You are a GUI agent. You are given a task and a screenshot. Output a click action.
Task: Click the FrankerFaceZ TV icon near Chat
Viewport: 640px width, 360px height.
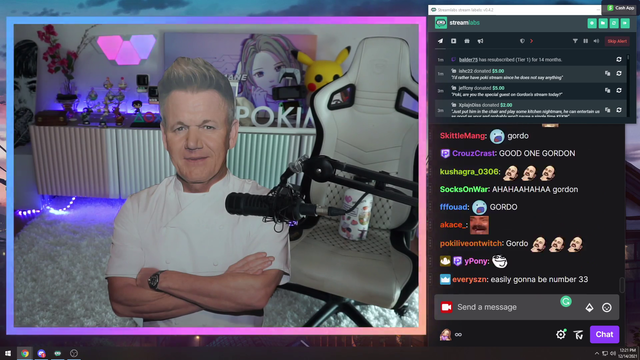click(x=578, y=335)
